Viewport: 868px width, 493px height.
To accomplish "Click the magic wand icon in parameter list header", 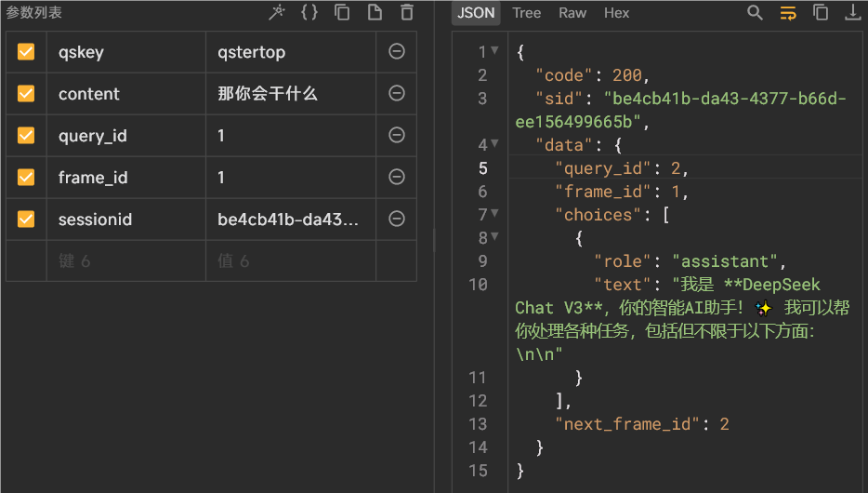I will click(277, 12).
